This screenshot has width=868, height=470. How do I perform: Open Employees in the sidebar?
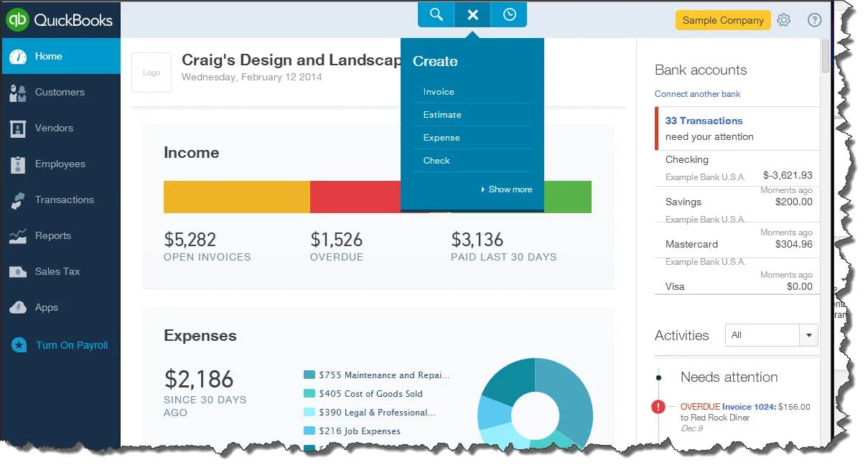pyautogui.click(x=61, y=164)
